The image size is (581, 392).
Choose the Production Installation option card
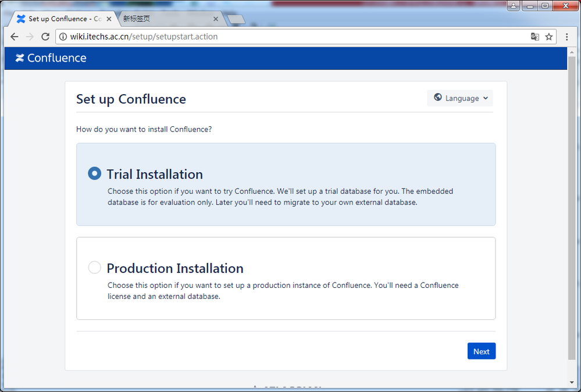click(286, 278)
